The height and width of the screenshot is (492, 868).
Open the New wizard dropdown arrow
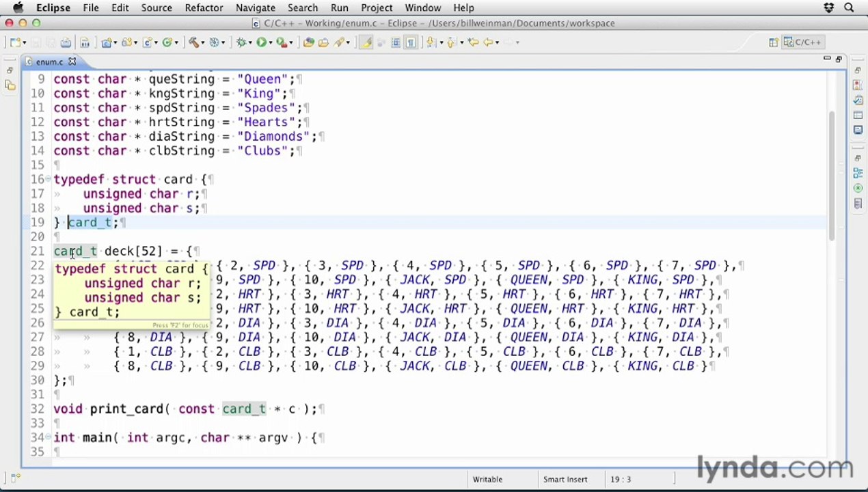tap(24, 42)
